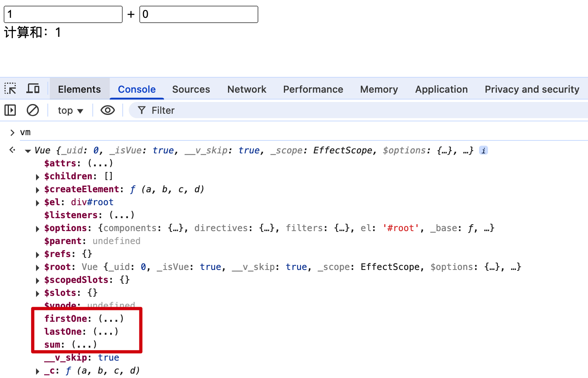The image size is (588, 378).
Task: Create a live expression with eye icon
Action: pyautogui.click(x=108, y=110)
